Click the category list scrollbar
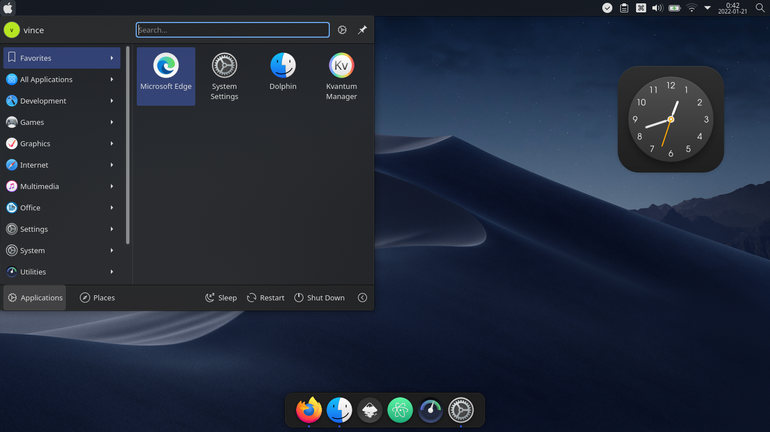This screenshot has width=770, height=432. tap(128, 145)
